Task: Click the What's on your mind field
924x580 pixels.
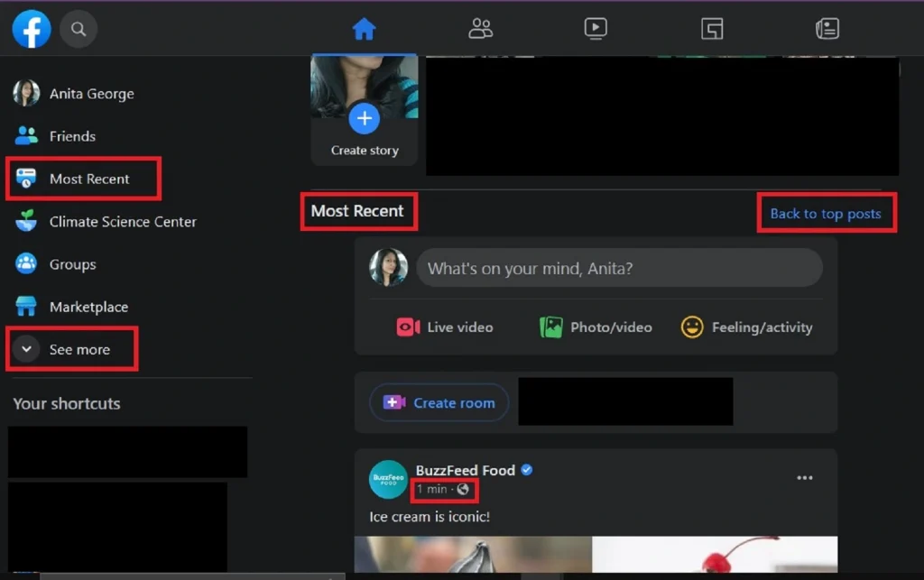Action: [619, 268]
